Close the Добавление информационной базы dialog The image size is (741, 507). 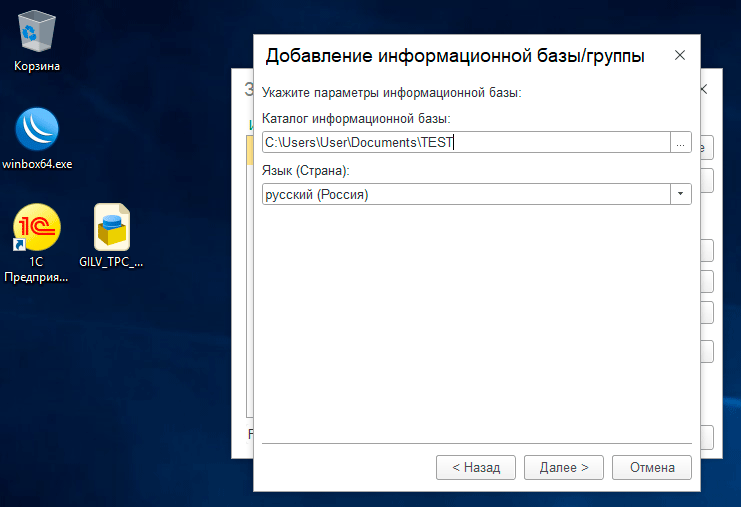click(x=680, y=55)
